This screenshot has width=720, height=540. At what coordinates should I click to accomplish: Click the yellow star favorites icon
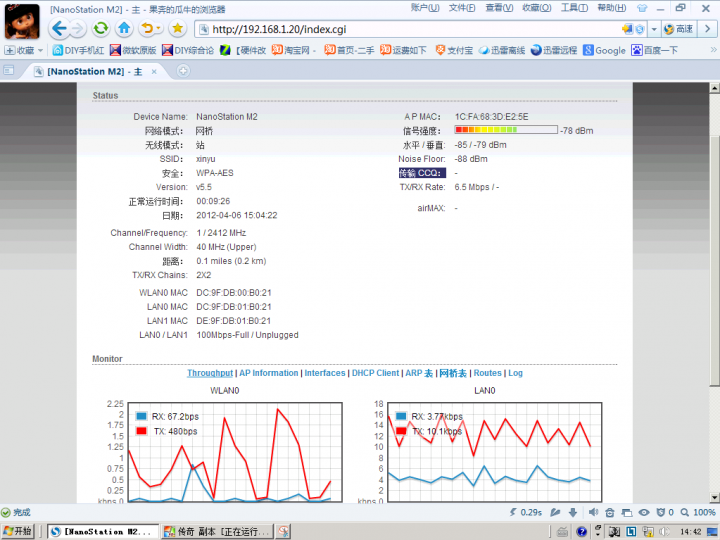point(177,29)
